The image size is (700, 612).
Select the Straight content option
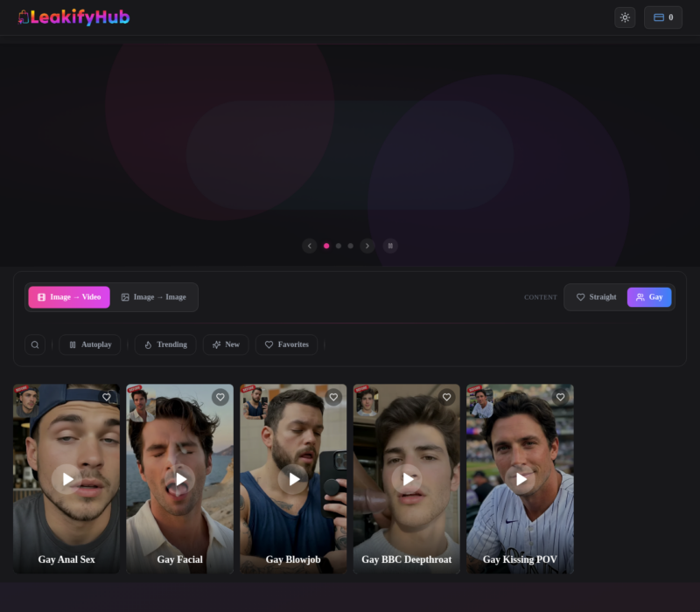pos(596,297)
